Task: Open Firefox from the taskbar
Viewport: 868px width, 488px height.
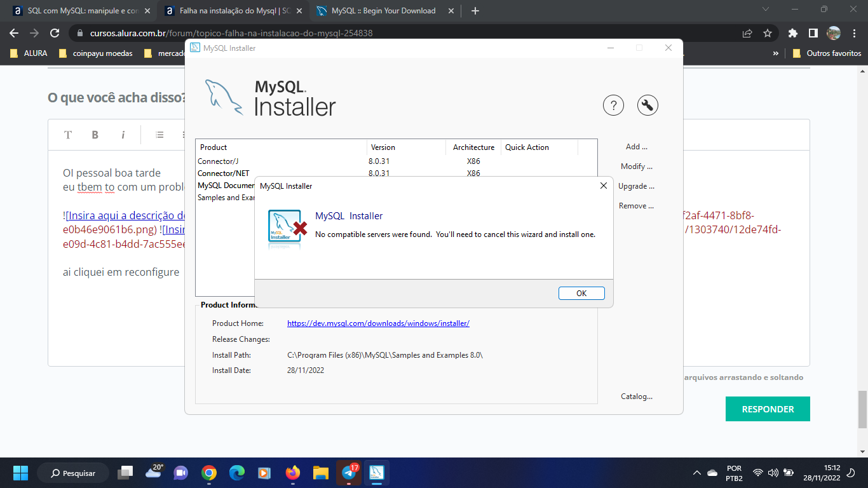Action: (x=292, y=473)
